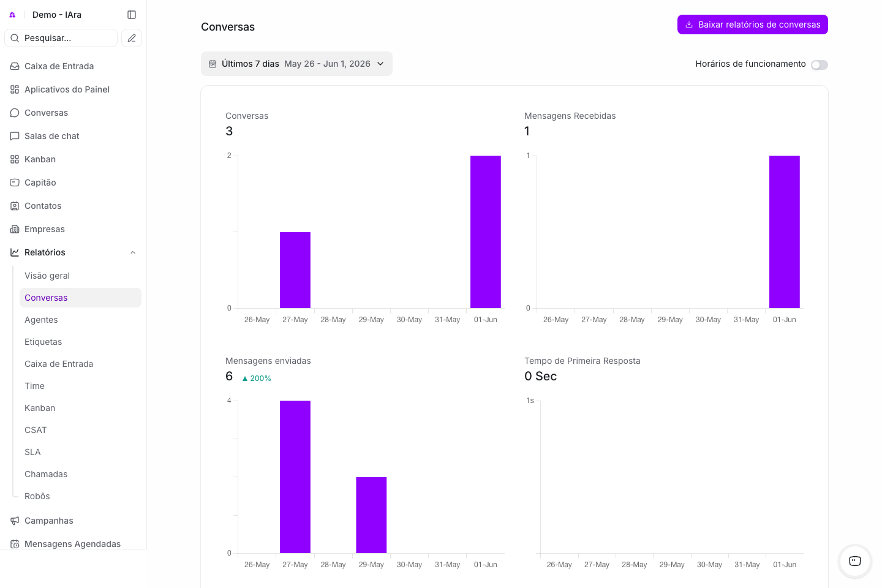
Task: Click the Empresas building icon
Action: [x=15, y=229]
